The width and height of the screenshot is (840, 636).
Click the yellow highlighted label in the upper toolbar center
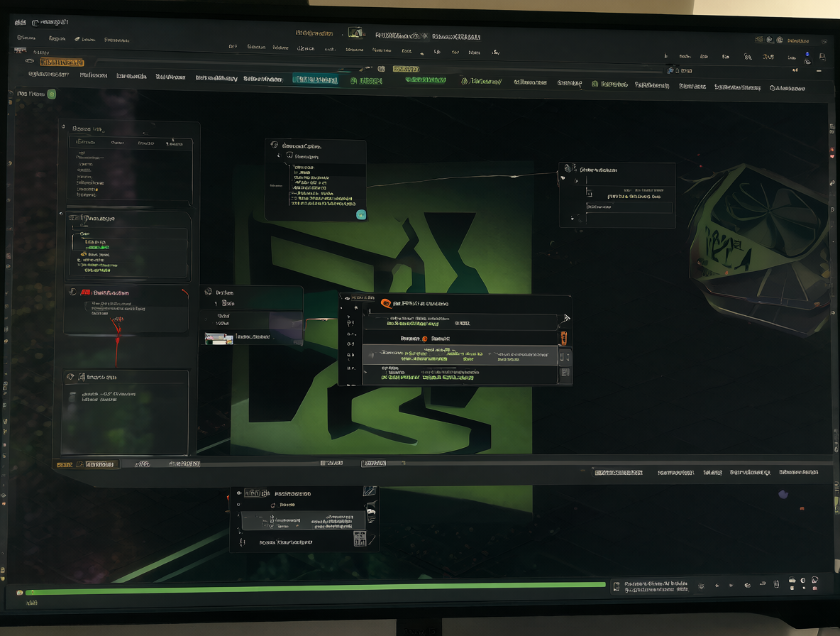click(406, 69)
